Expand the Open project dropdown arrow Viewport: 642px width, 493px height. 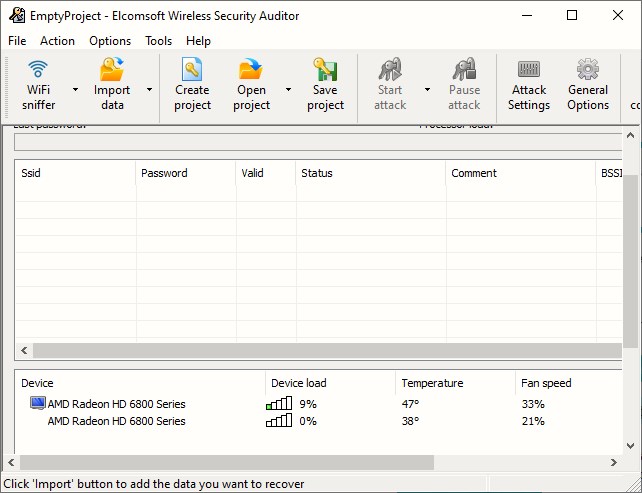coord(288,89)
